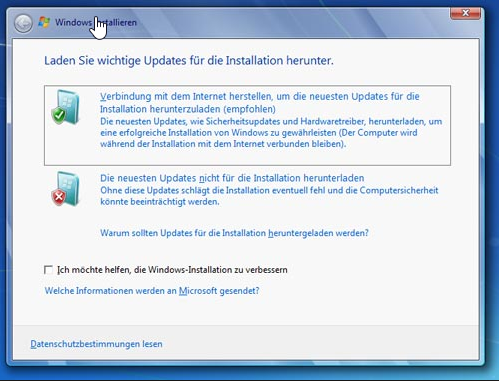Click heading 'Laden Sie wichtige Updates'
The height and width of the screenshot is (381, 499).
pos(189,61)
